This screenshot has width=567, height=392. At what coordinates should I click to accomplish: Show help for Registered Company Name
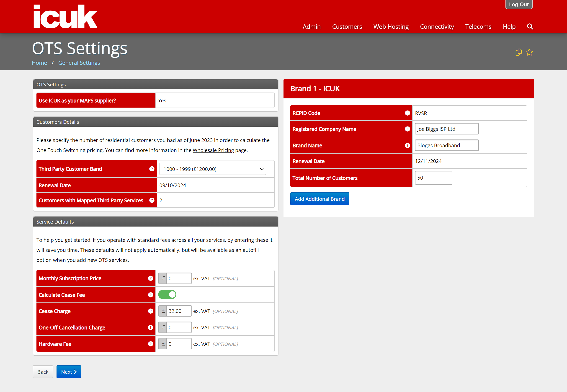pos(407,129)
